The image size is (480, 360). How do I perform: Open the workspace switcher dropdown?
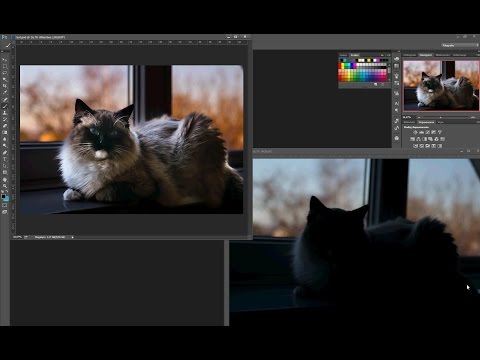click(460, 45)
